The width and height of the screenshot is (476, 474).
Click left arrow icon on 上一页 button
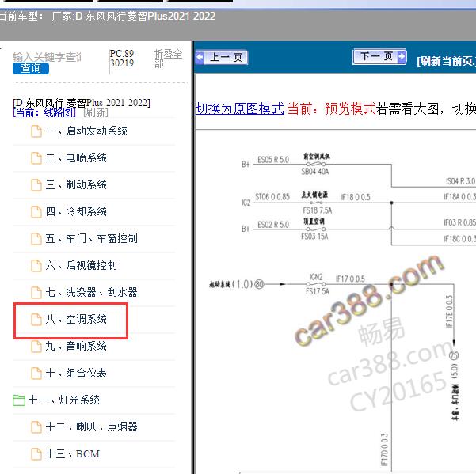click(200, 57)
